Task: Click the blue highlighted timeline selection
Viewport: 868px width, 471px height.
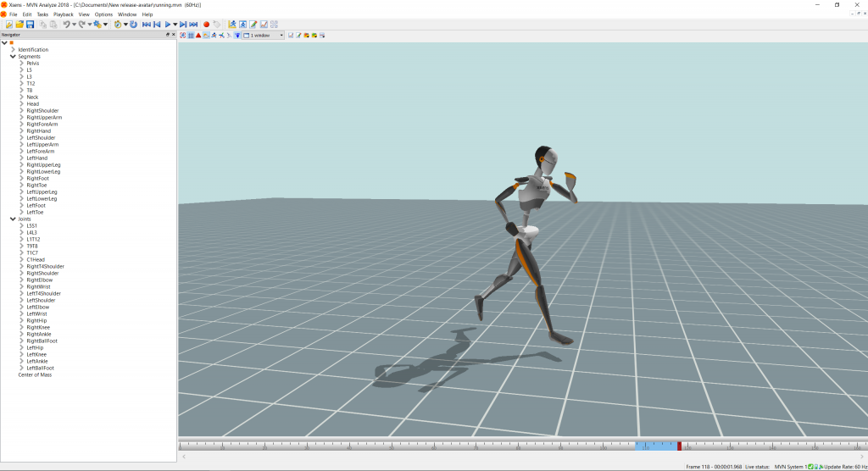Action: tap(656, 446)
